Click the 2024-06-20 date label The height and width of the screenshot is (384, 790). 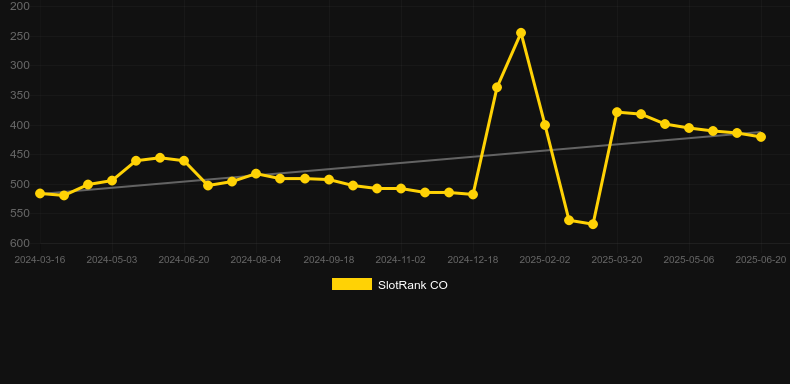tap(184, 260)
